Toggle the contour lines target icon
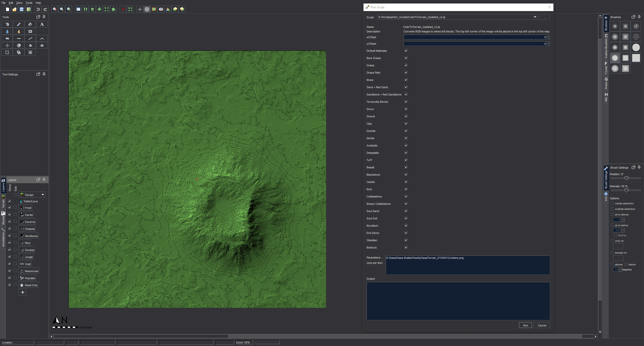Viewport: 644px width, 346px height. (x=147, y=9)
